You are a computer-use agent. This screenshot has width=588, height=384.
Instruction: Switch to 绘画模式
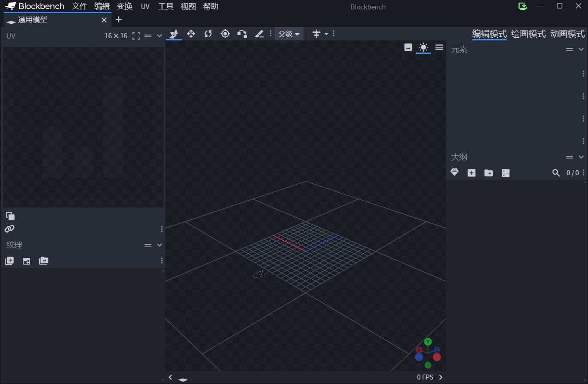528,34
